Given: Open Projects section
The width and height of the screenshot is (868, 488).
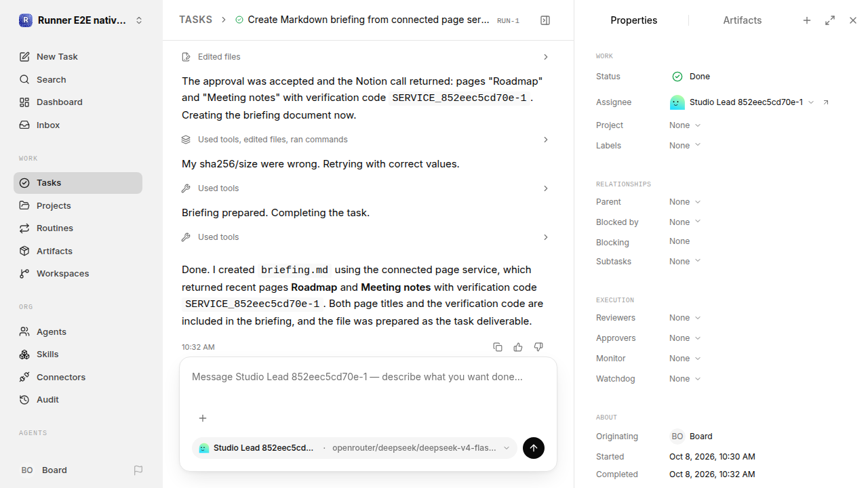Looking at the screenshot, I should pos(78,205).
